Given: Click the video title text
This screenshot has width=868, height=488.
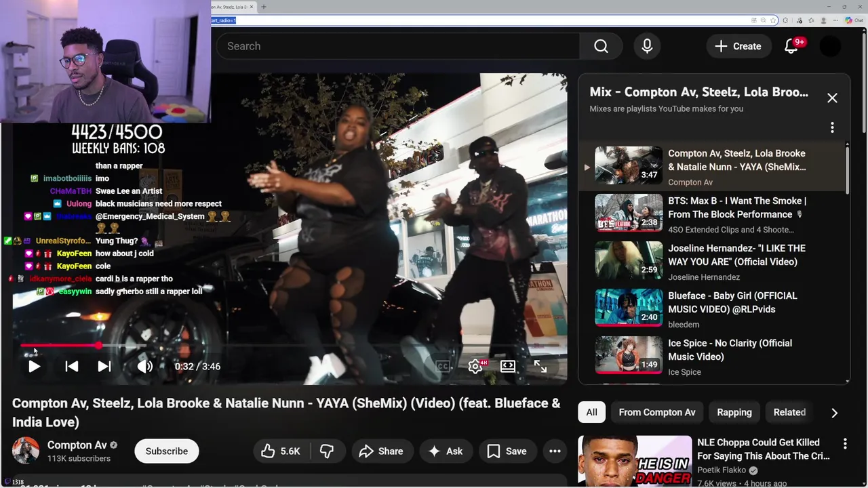Looking at the screenshot, I should click(286, 412).
